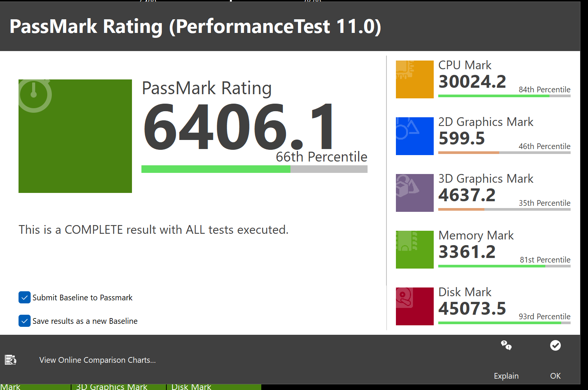This screenshot has height=390, width=588.
Task: Click the 84th Percentile label
Action: pos(545,90)
